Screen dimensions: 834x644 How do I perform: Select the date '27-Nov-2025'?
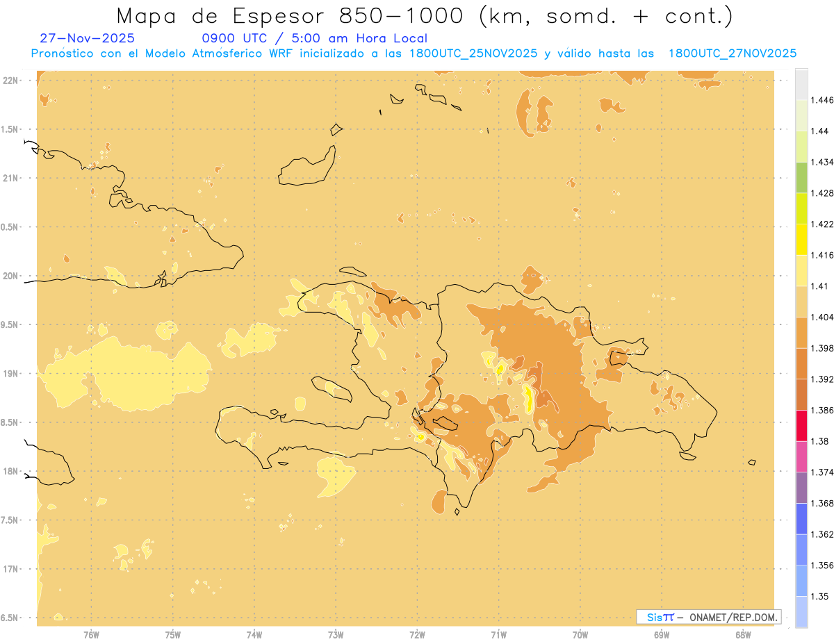[88, 38]
